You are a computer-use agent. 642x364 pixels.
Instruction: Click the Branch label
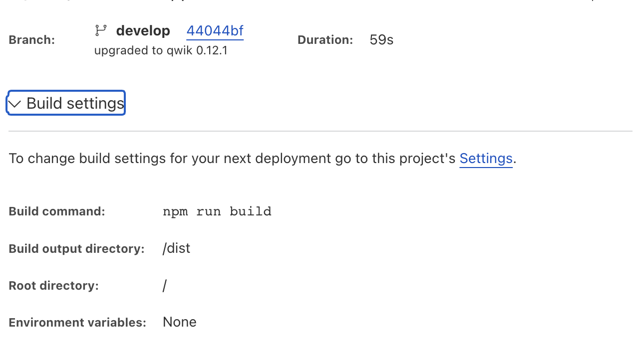pos(31,40)
